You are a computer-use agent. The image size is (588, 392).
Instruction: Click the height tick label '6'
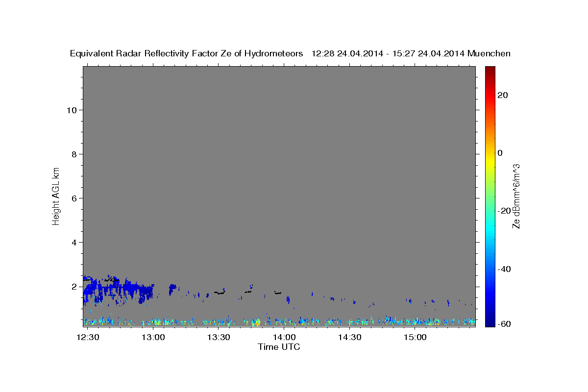coord(74,198)
